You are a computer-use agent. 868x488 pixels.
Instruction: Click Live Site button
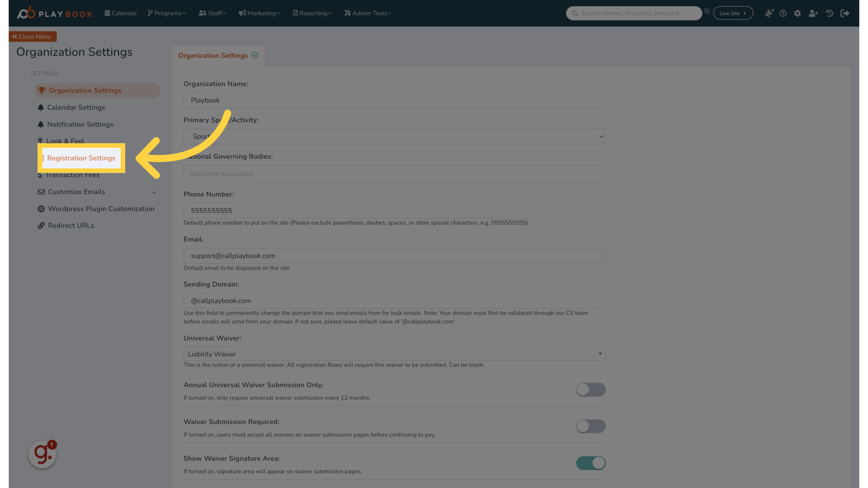tap(733, 13)
